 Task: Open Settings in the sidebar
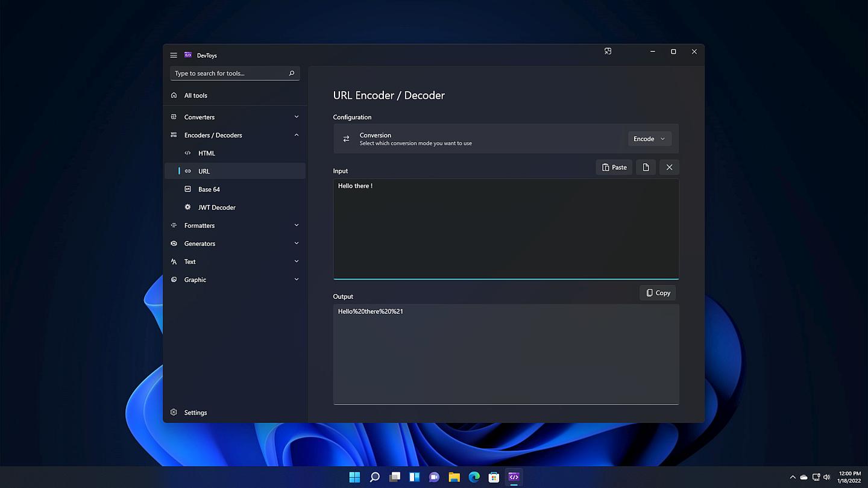235,413
